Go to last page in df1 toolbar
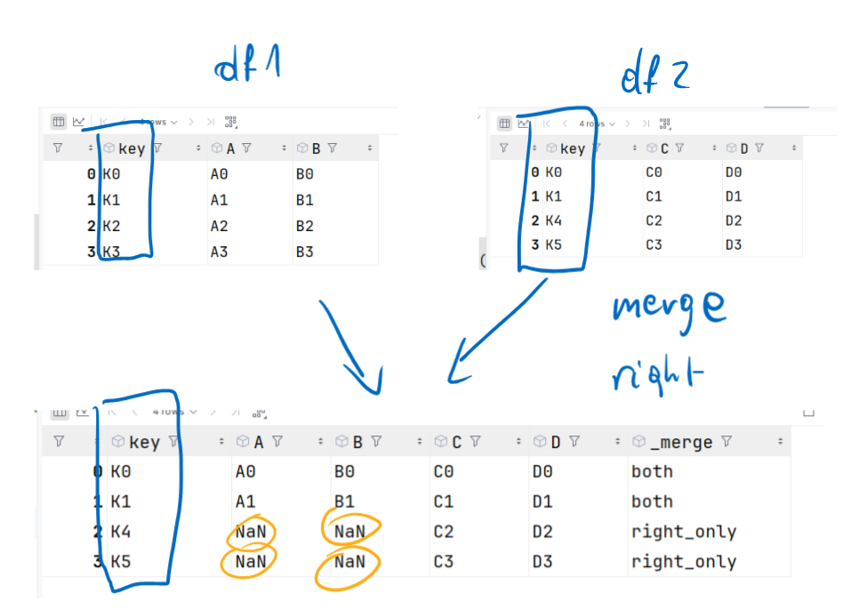This screenshot has height=616, width=859. click(210, 122)
